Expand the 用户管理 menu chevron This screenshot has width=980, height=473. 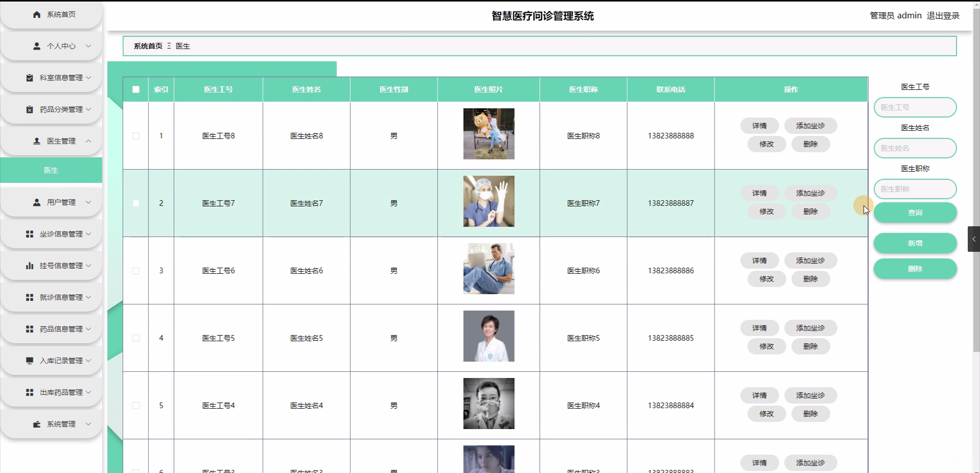pos(88,202)
